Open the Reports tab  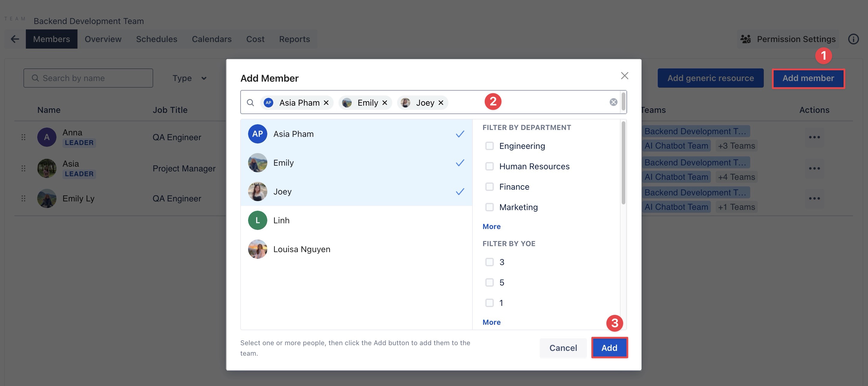click(294, 39)
